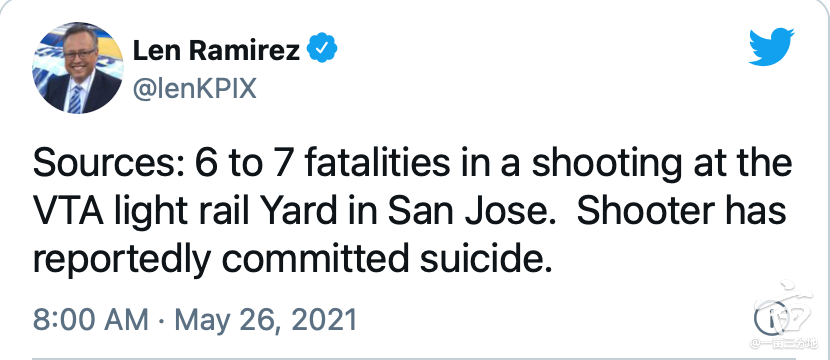
Task: Click the watermark caption text under Weibo logo
Action: (783, 344)
